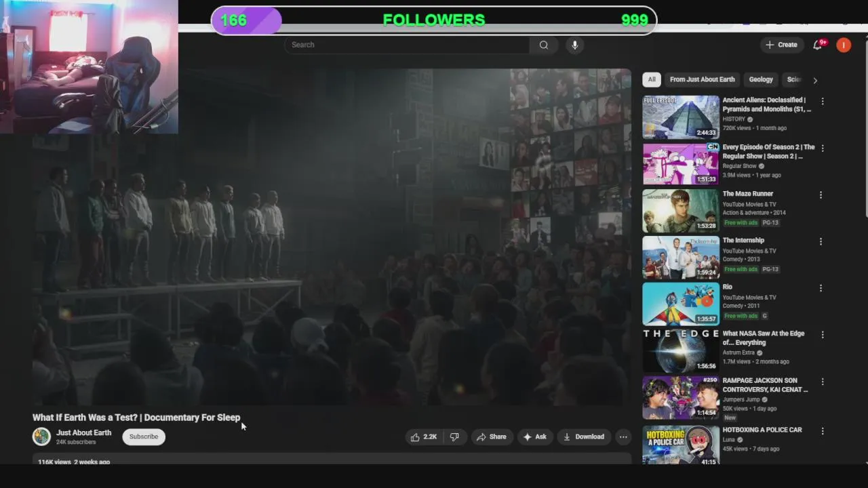Open Jumpers Jump channel name
Viewport: 868px width, 488px height.
[x=741, y=400]
